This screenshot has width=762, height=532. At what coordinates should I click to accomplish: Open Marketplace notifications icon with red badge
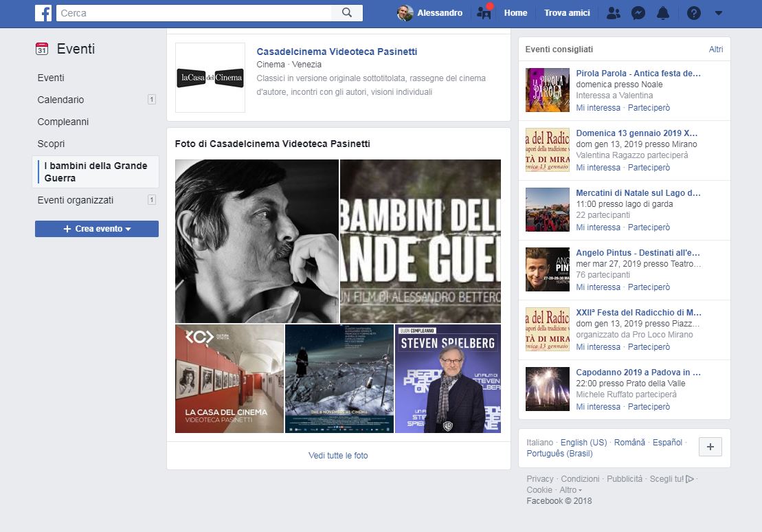coord(484,12)
